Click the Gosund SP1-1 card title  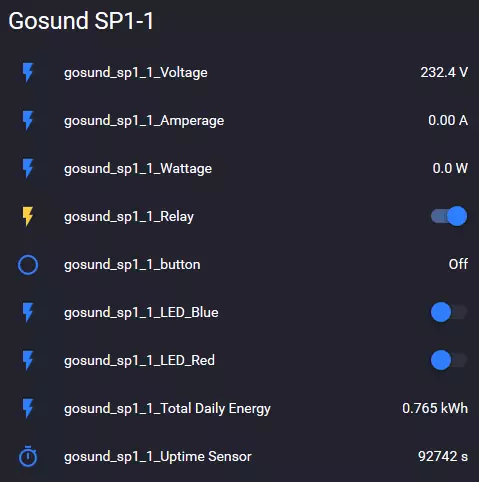click(81, 21)
